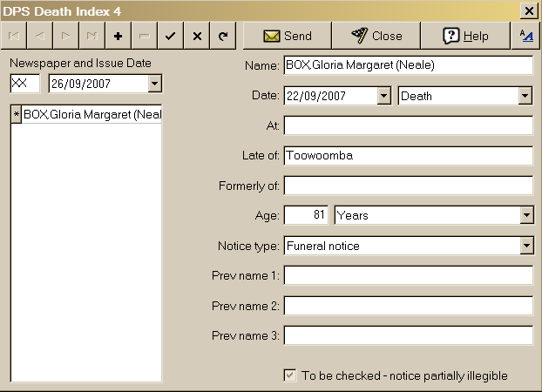Open the Death event type dropdown
The width and height of the screenshot is (542, 392).
[x=525, y=96]
